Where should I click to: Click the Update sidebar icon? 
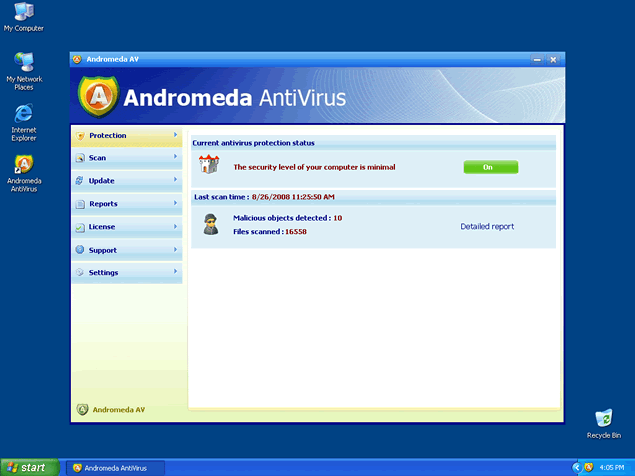80,181
